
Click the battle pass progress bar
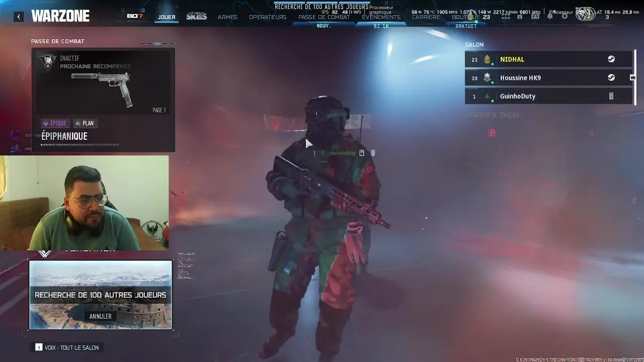coord(79,145)
